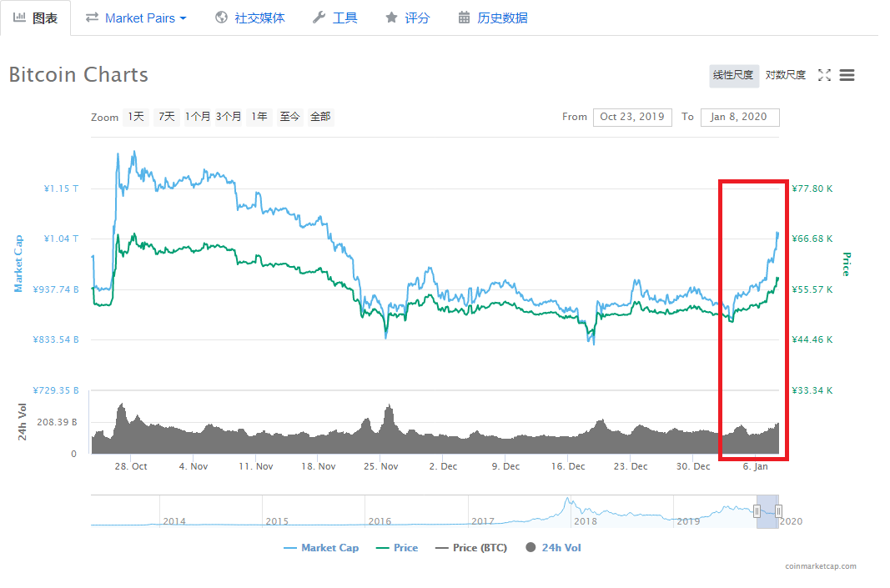890x588 pixels.
Task: Click the calendar icon beside 历史数据
Action: pyautogui.click(x=463, y=16)
